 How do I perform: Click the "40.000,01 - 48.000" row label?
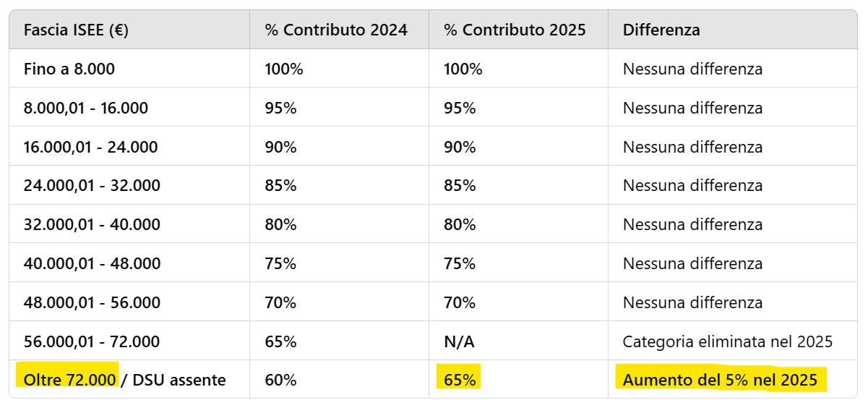(92, 264)
